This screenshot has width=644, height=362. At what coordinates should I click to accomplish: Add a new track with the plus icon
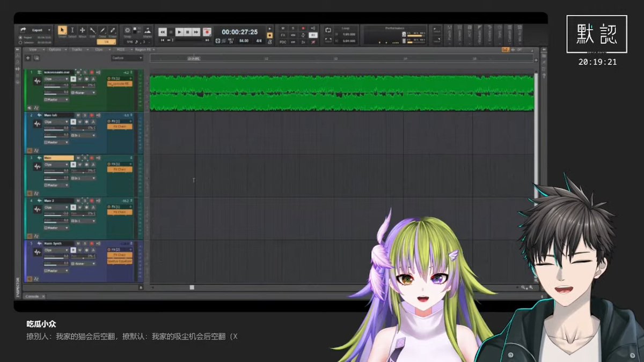click(28, 57)
